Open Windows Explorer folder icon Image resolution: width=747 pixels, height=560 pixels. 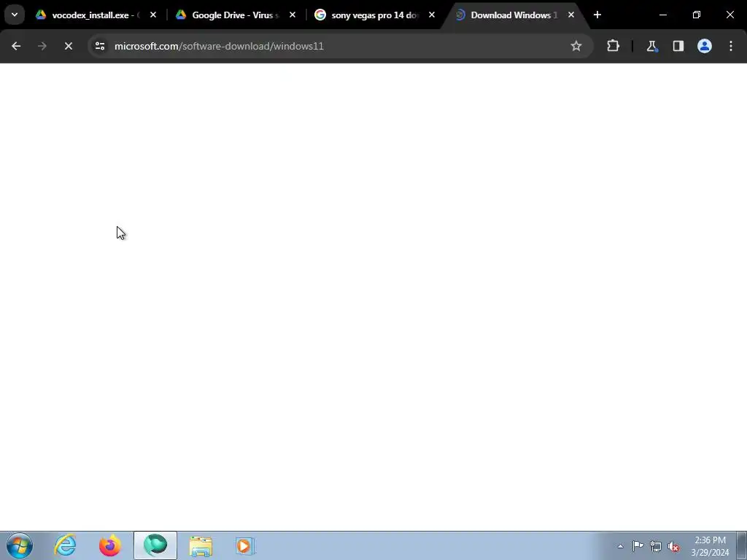(x=201, y=545)
